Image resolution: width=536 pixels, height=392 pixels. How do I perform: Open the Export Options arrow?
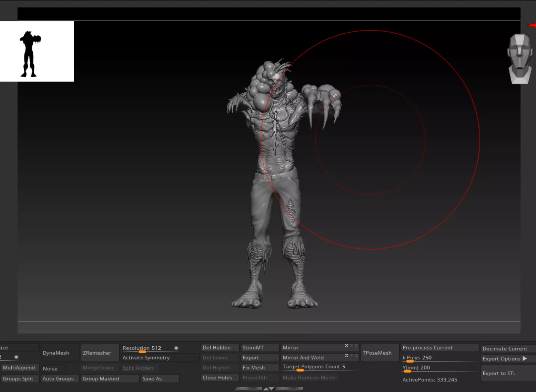(x=525, y=359)
